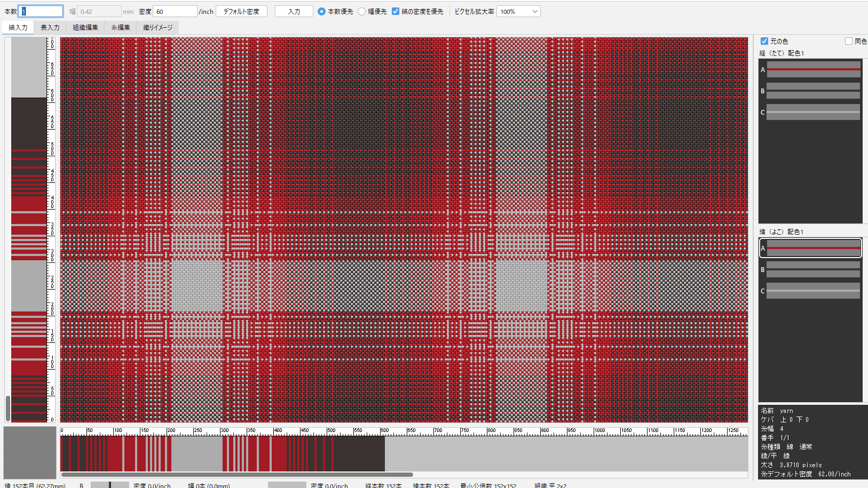
Task: Show the 織りイメージ tab
Action: (x=157, y=28)
